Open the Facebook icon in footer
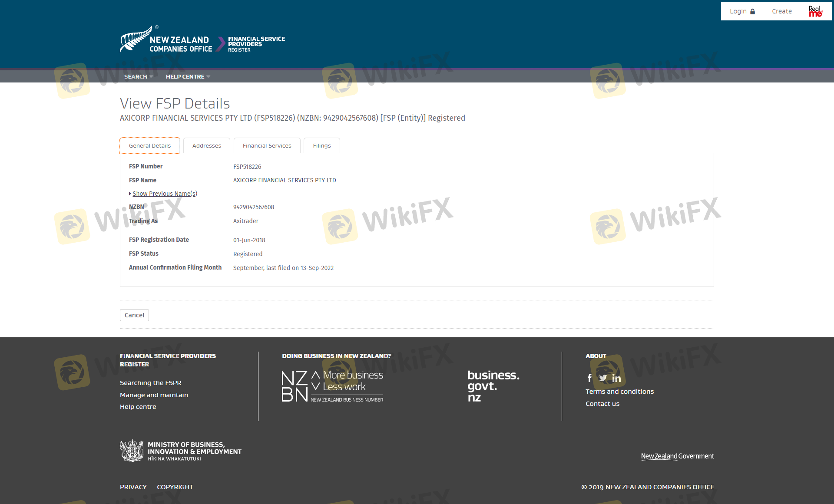Screen dimensions: 834x504 tap(589, 378)
